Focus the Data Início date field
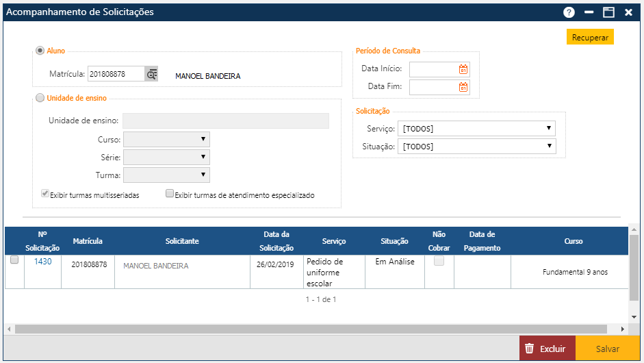 click(434, 69)
